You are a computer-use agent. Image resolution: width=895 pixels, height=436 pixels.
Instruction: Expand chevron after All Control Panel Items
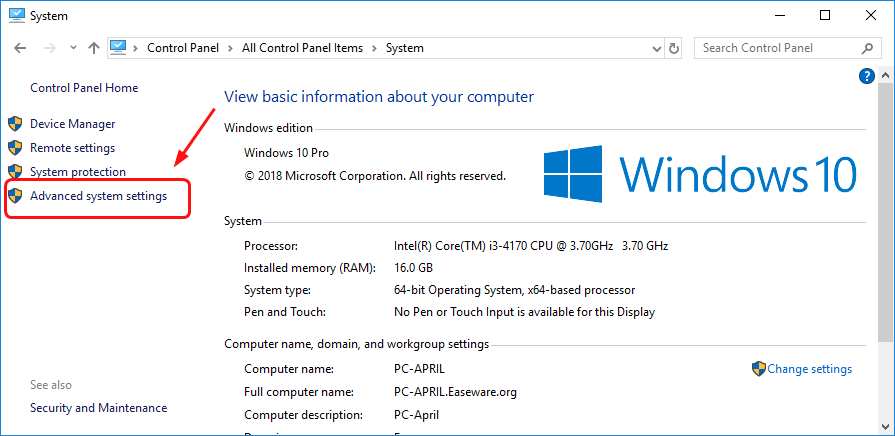pyautogui.click(x=374, y=49)
